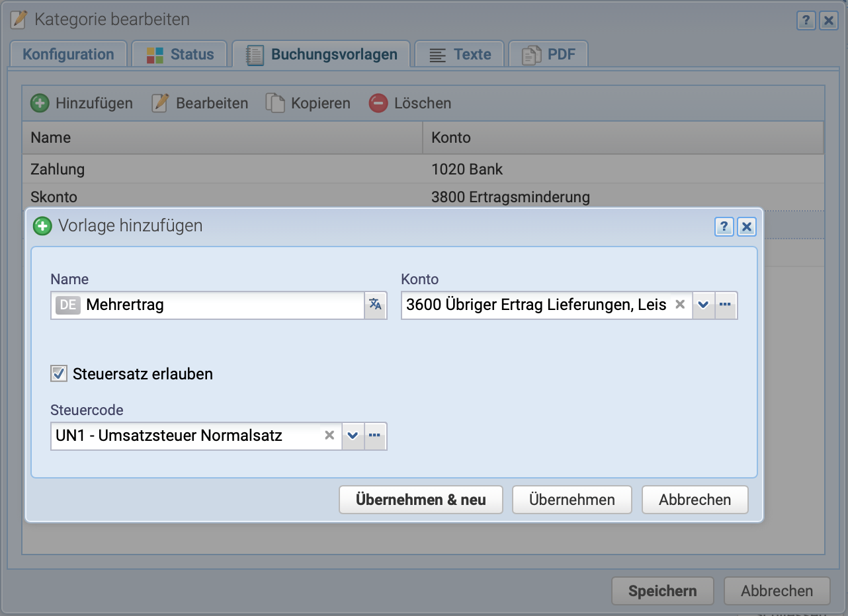Open the PDF tab
Screen dimensions: 848x616
pyautogui.click(x=548, y=54)
